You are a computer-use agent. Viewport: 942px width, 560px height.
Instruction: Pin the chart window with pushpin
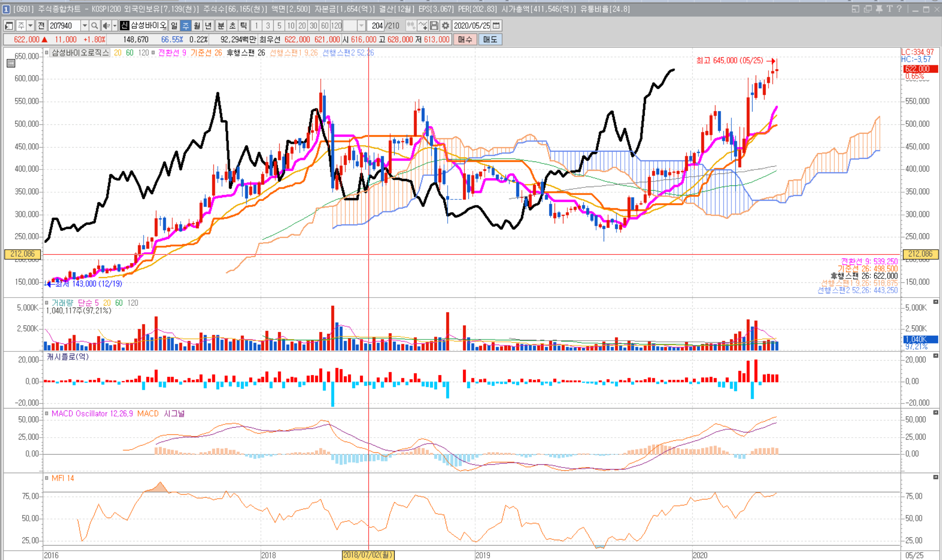(879, 9)
